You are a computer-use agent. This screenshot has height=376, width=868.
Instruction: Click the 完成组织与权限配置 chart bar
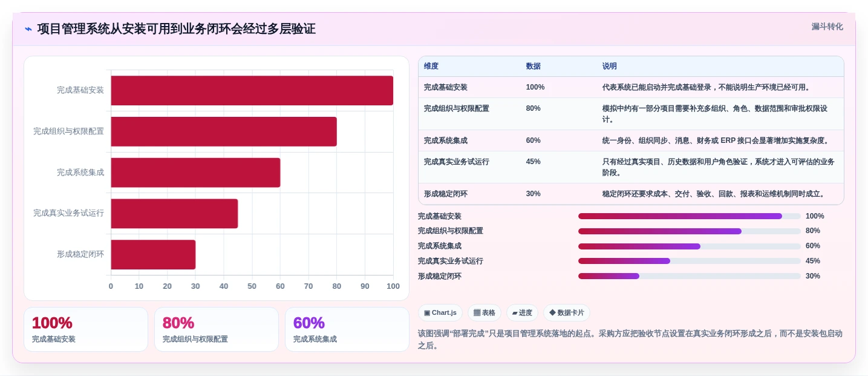click(224, 131)
